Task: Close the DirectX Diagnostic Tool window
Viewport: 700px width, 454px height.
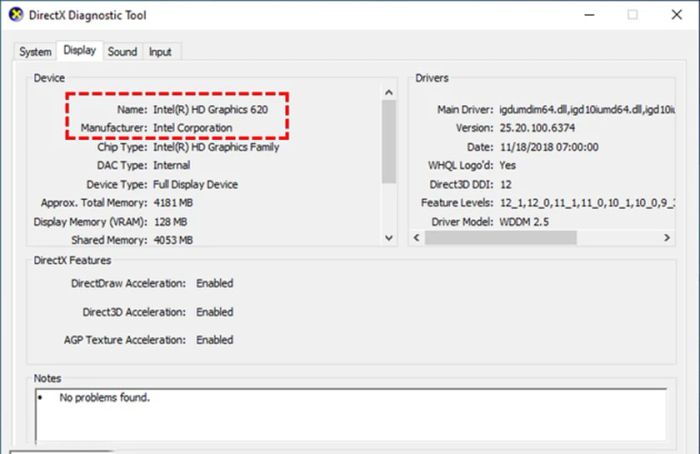Action: click(x=677, y=15)
